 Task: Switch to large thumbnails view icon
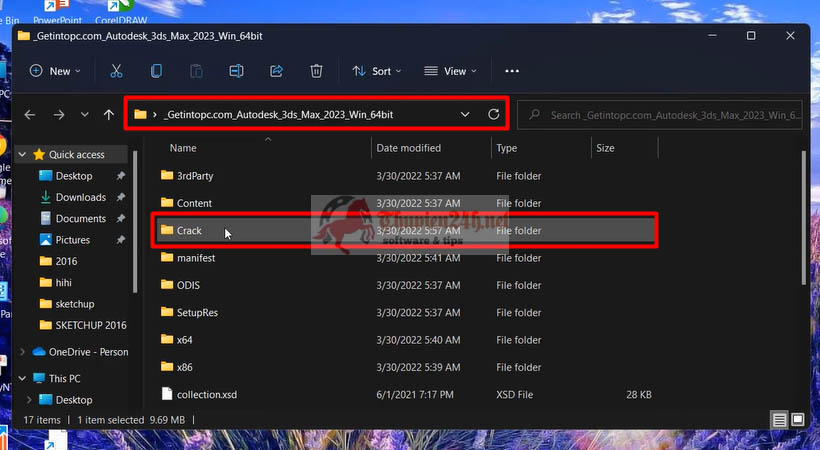[798, 419]
